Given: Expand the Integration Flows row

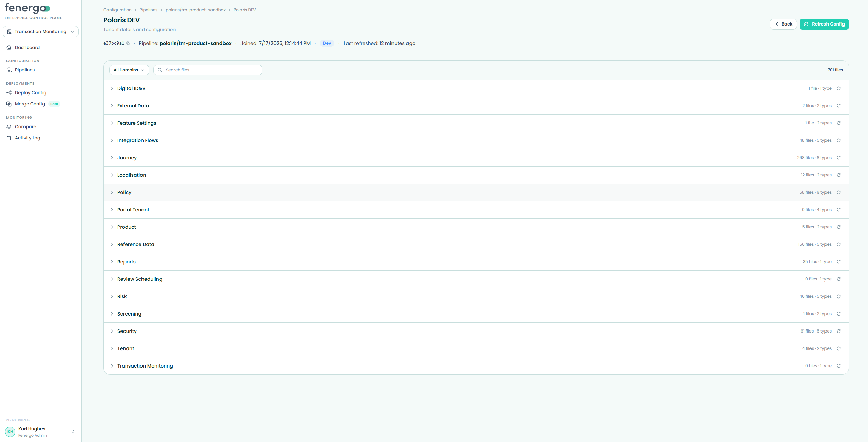Looking at the screenshot, I should (112, 140).
